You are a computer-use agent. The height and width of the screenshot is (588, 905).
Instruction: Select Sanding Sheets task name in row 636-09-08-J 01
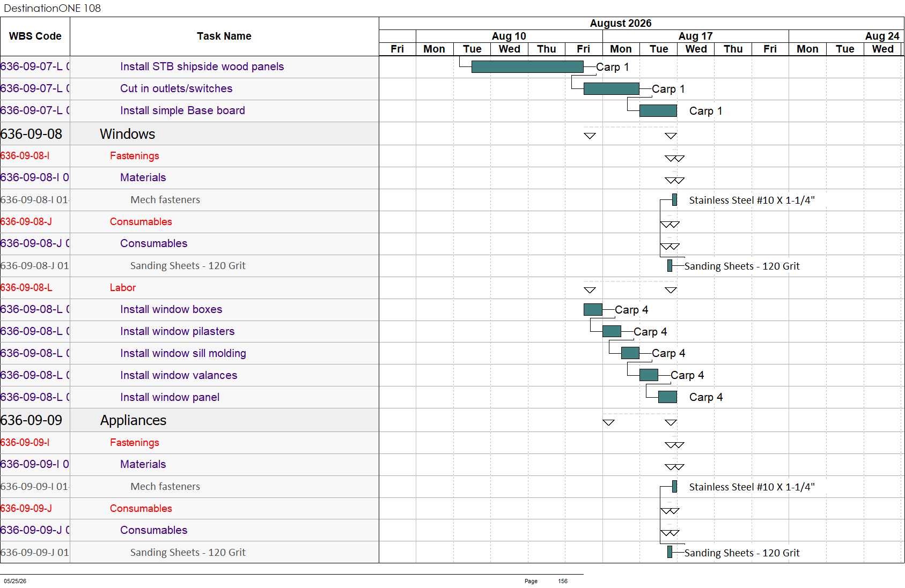click(188, 266)
